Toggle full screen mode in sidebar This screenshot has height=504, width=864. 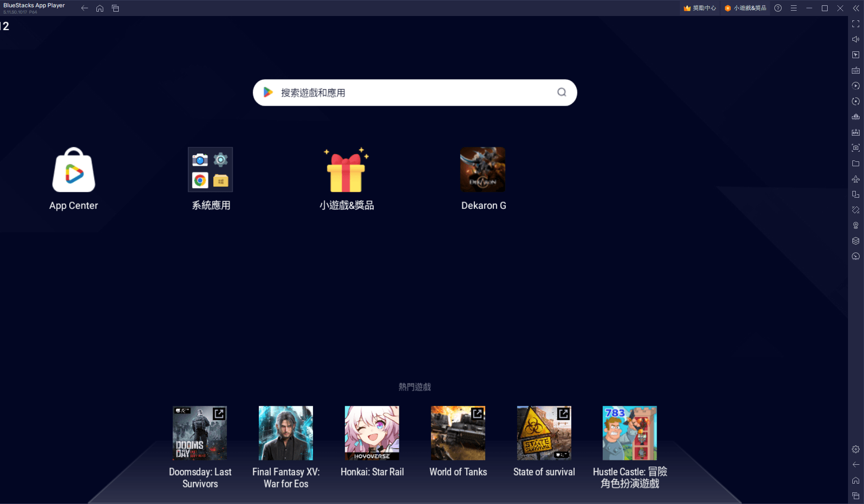click(856, 24)
